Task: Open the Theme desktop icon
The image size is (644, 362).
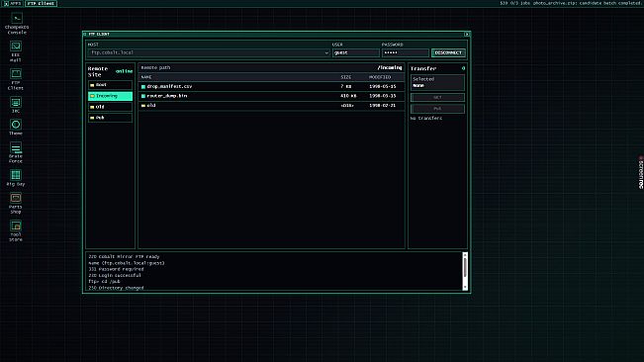Action: click(16, 128)
